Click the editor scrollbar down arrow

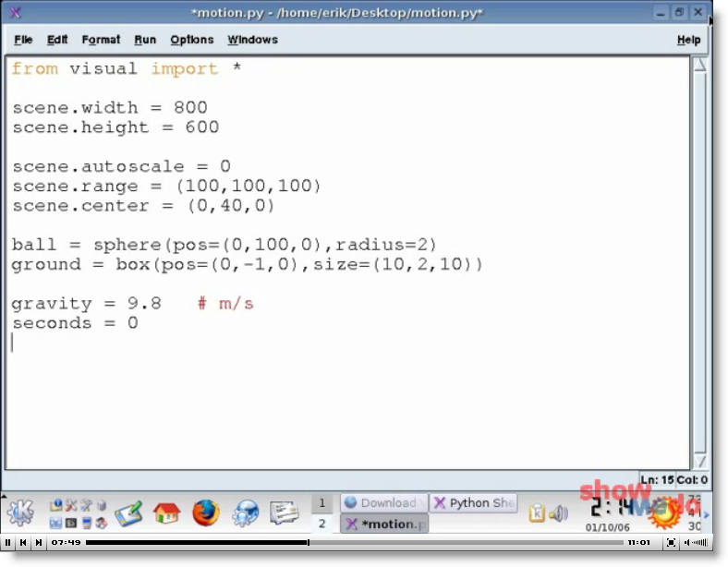[699, 461]
